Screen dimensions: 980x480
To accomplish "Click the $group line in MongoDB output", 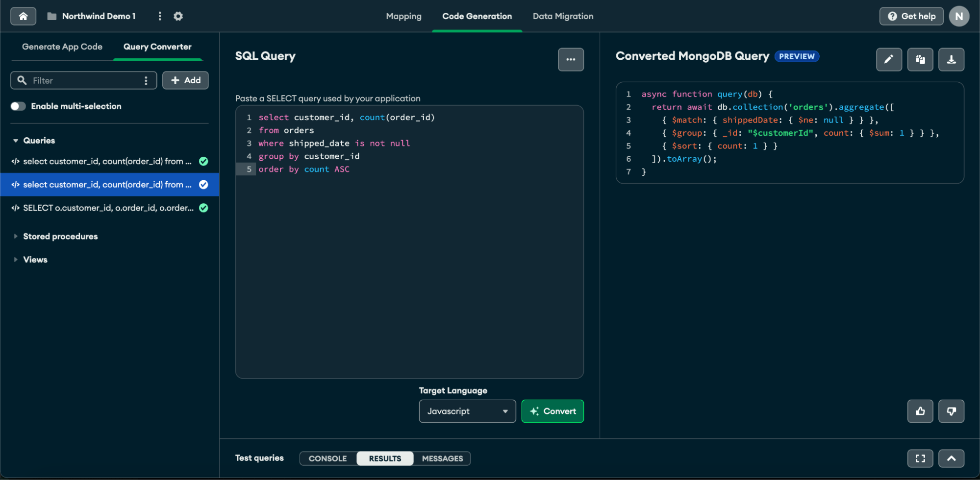I will point(800,133).
